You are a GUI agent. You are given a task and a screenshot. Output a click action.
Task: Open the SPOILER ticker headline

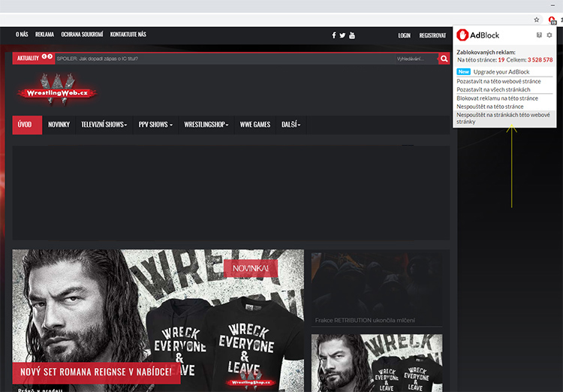[x=98, y=59]
